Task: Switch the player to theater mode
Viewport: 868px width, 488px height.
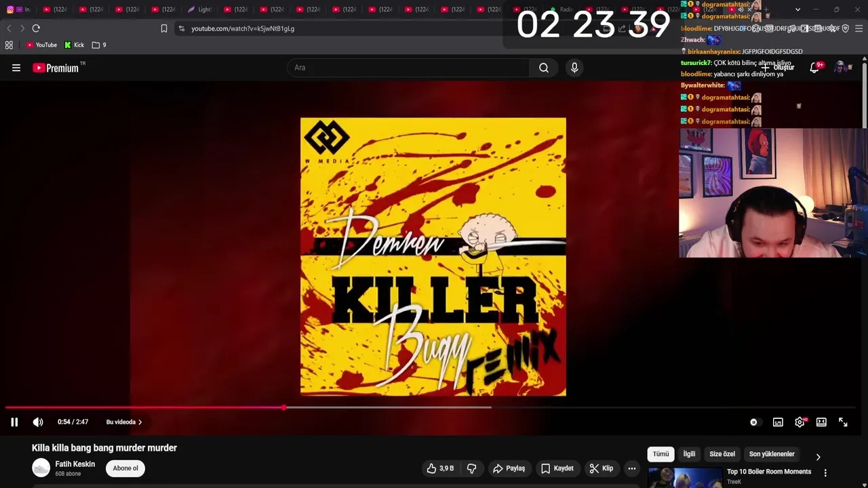Action: [821, 422]
